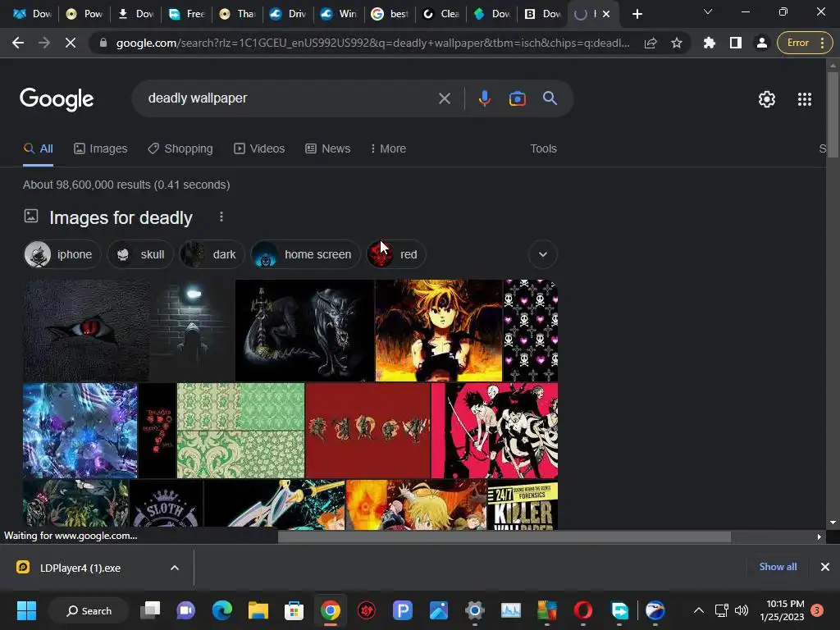Expand the LDPlayer4 download options chevron
The image size is (840, 630).
point(175,568)
